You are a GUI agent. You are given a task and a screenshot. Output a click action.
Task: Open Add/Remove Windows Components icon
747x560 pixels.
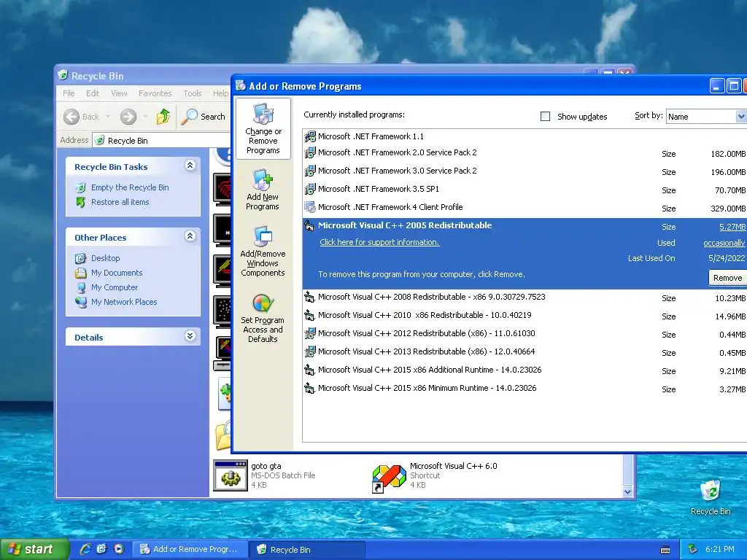click(x=263, y=237)
